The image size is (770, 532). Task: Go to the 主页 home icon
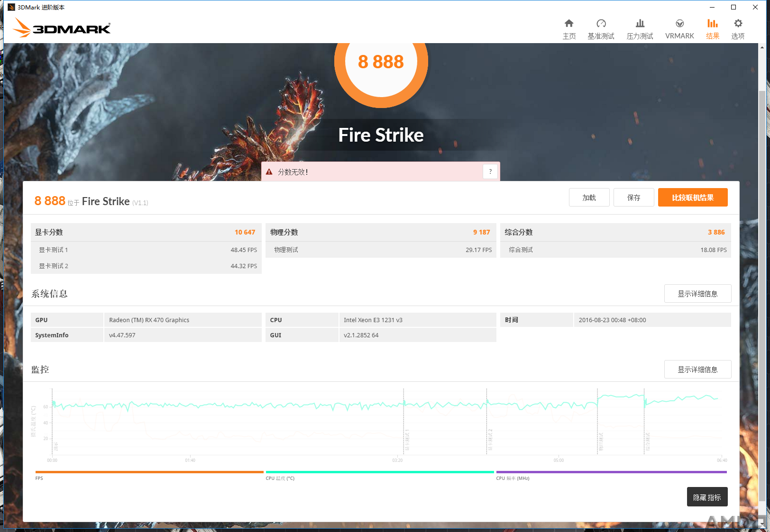(569, 23)
